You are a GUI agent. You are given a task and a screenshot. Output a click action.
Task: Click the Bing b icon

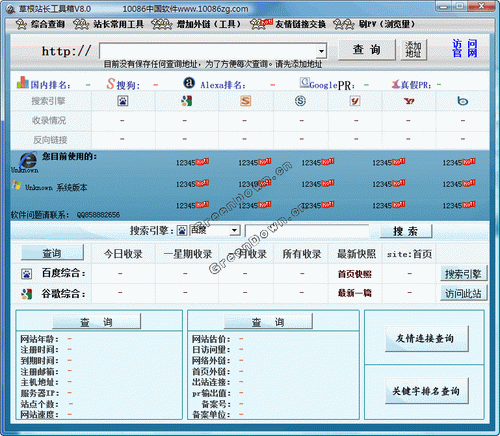coord(462,101)
